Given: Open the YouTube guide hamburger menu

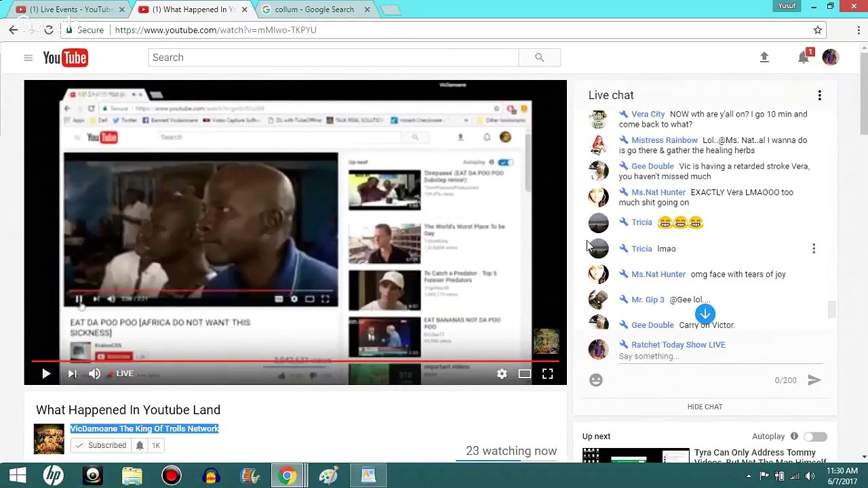Looking at the screenshot, I should (28, 58).
